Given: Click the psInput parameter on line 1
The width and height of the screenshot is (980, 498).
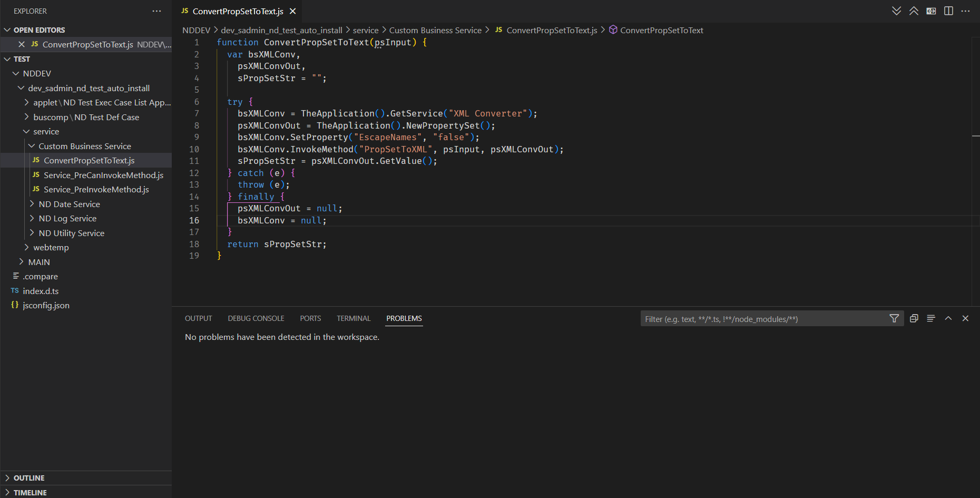Looking at the screenshot, I should point(393,42).
